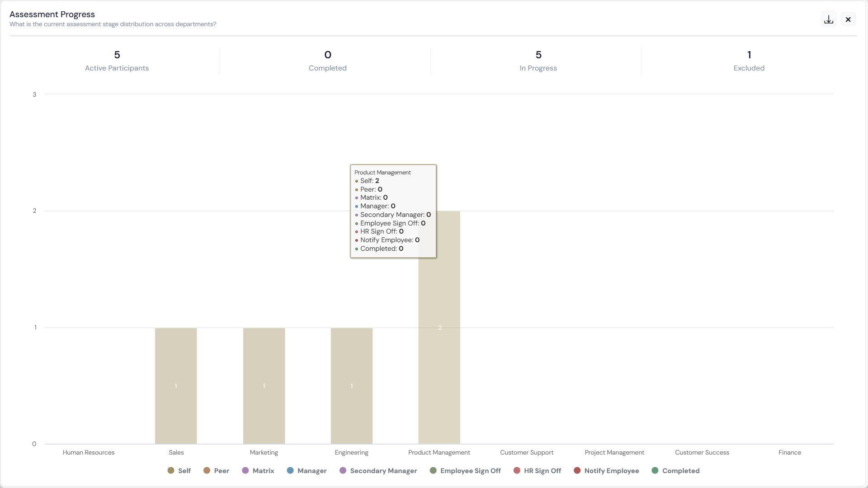Click the Sales axis label
Screen dimensions: 868x488
176,453
